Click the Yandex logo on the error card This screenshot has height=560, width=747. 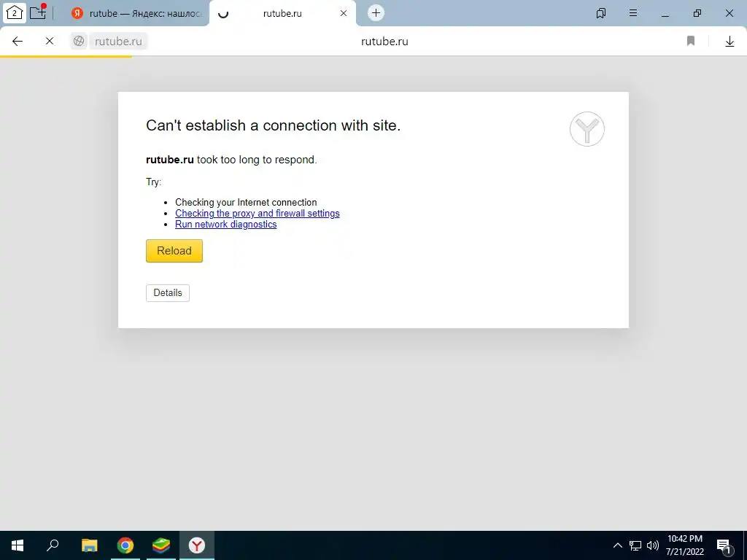(587, 129)
